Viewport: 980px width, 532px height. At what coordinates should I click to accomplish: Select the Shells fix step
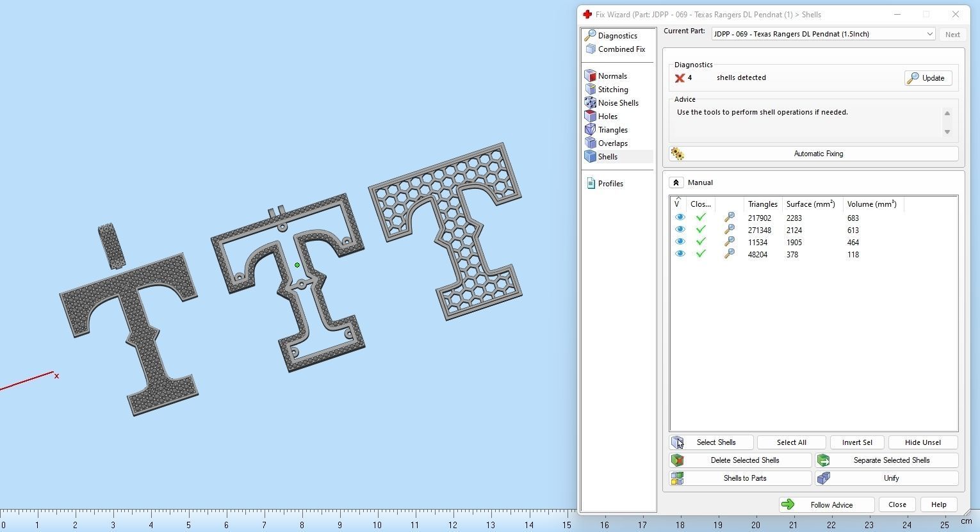(x=617, y=157)
